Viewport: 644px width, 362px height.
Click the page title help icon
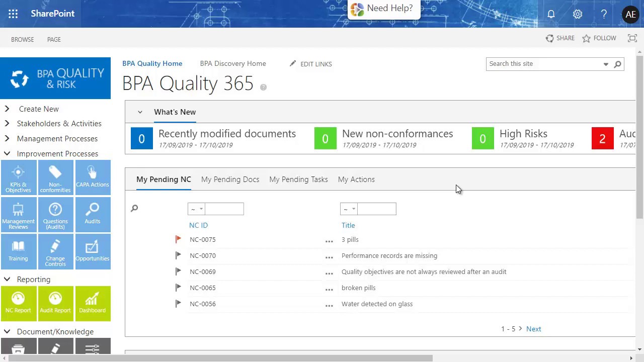click(263, 87)
